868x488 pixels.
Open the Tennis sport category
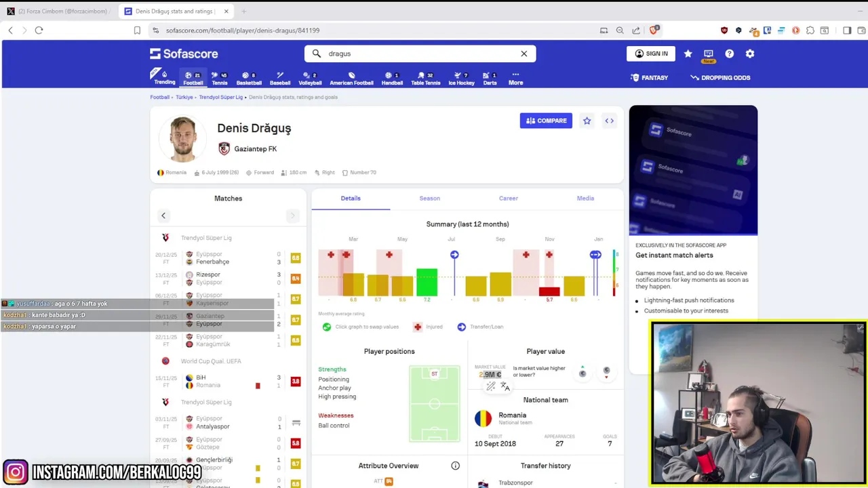(x=220, y=78)
